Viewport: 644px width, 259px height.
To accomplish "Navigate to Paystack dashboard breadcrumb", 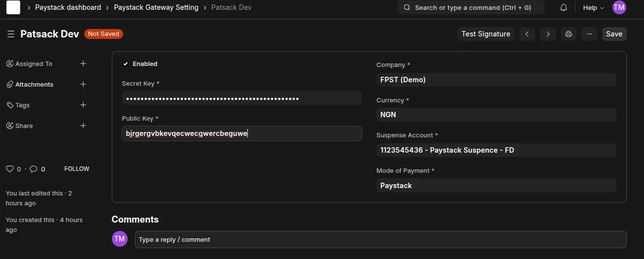I will coord(68,7).
